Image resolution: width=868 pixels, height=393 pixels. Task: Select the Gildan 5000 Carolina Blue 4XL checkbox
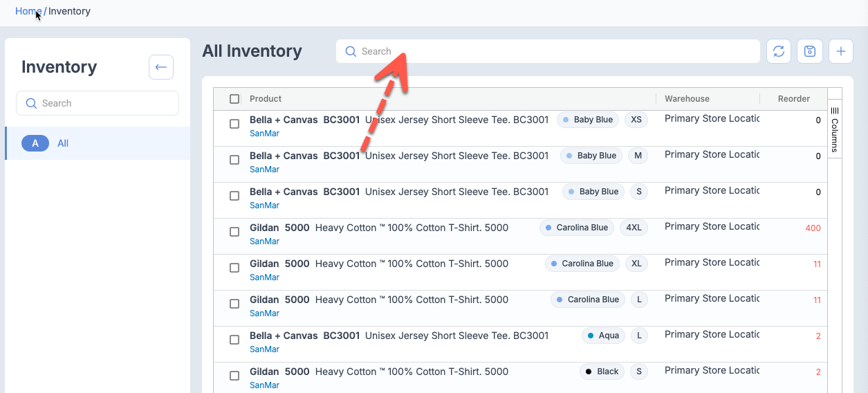click(x=234, y=232)
